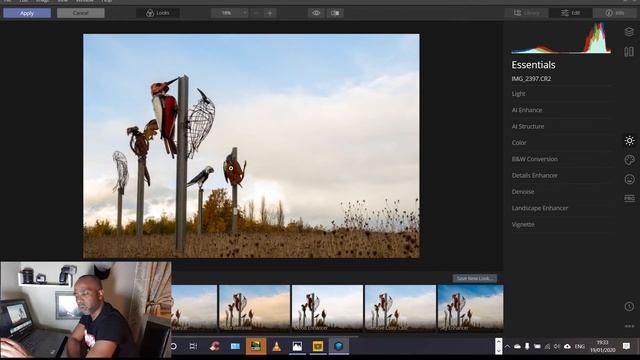Select the Mood Enhancer look thumbnail

pos(327,308)
